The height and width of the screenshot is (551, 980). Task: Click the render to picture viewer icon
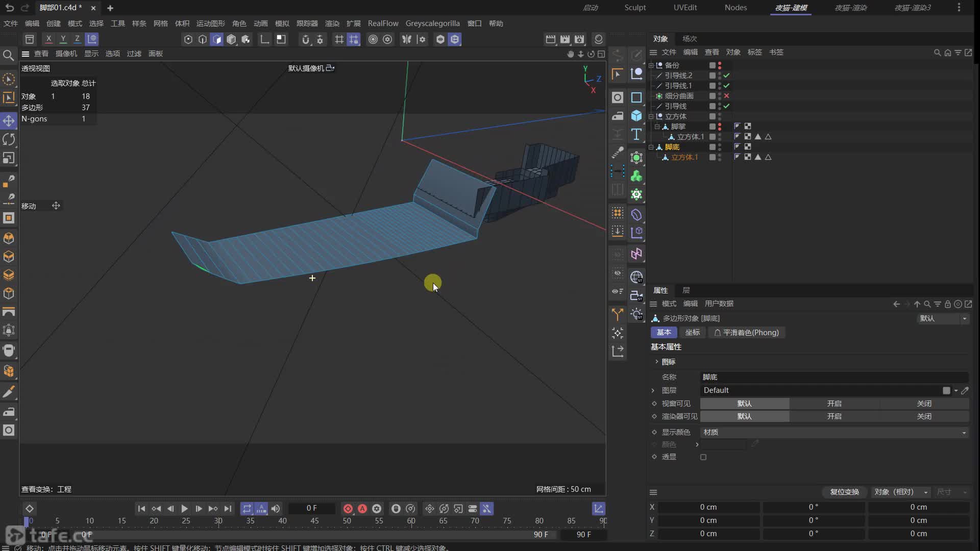coord(565,39)
